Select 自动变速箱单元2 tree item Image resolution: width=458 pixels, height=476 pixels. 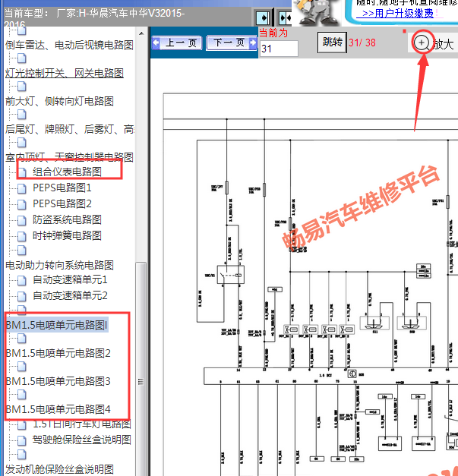(70, 295)
